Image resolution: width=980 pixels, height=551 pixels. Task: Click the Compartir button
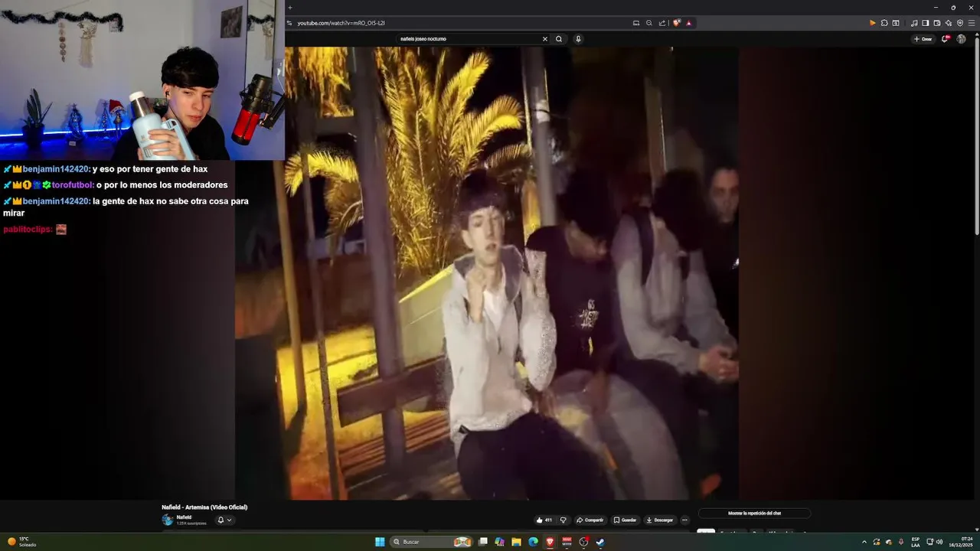tap(590, 520)
